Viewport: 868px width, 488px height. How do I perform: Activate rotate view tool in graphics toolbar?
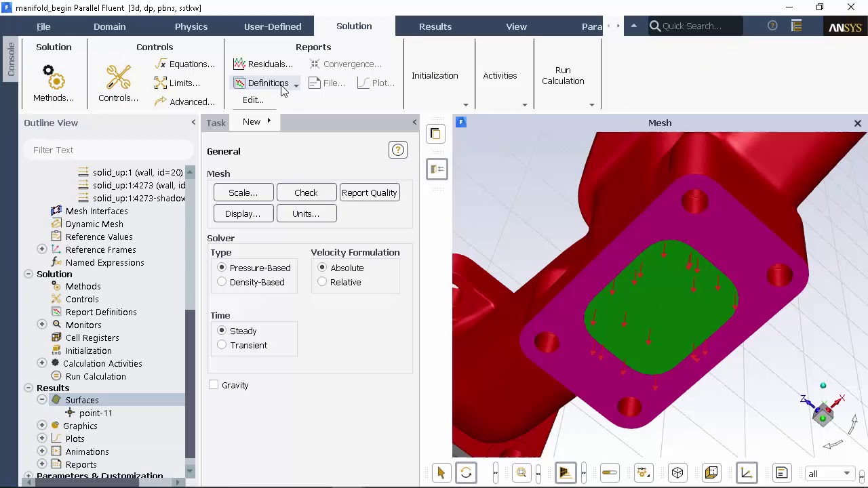[x=466, y=473]
